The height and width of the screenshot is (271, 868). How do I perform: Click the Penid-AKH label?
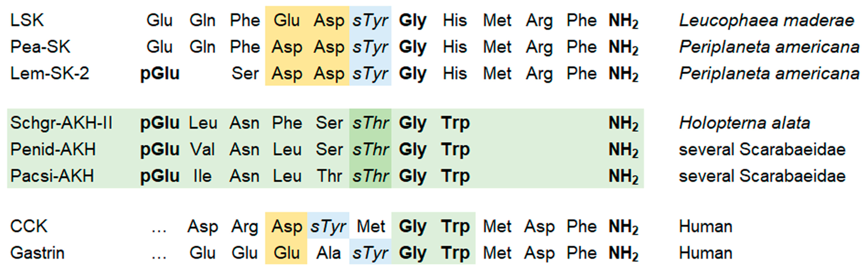coord(53,150)
